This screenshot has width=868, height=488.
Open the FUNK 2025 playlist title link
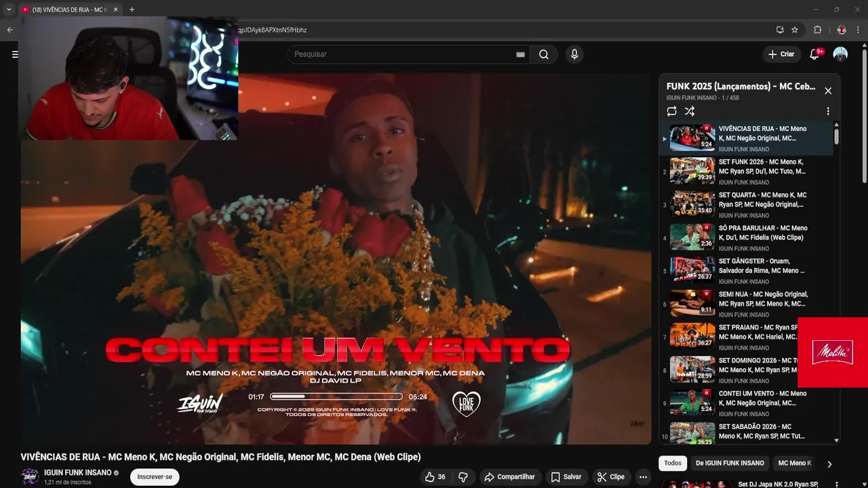point(741,87)
